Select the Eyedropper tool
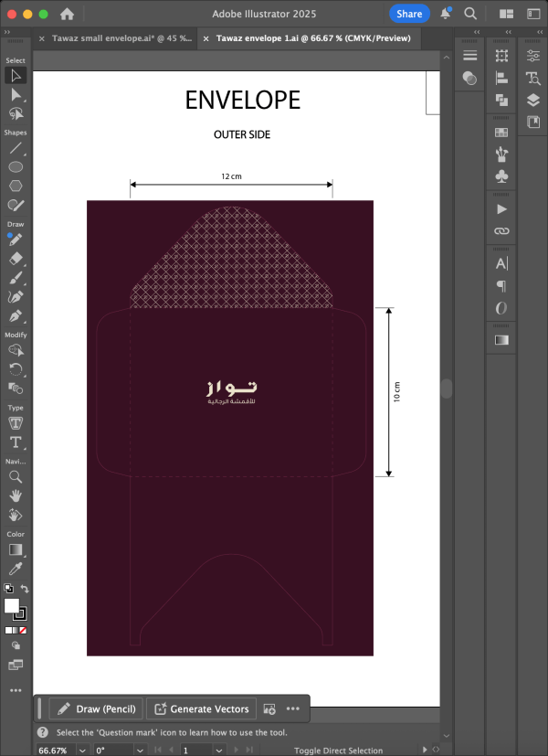The width and height of the screenshot is (548, 756). (x=16, y=569)
